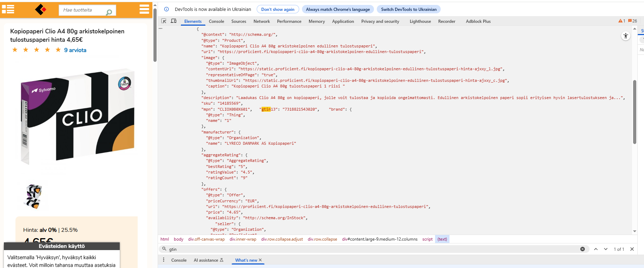Screen dimensions: 644x268
Task: Click the web page vertical scrollbar thumb
Action: 155,35
